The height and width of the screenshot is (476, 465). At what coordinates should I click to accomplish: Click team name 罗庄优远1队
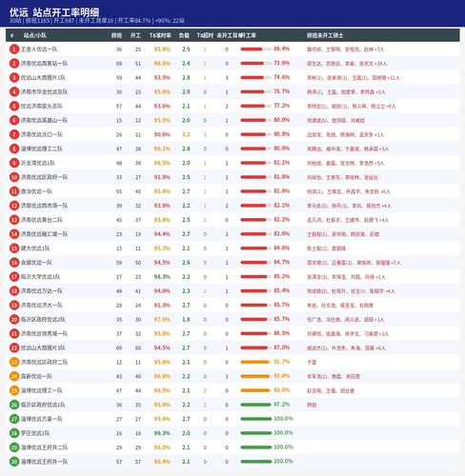click(x=35, y=433)
